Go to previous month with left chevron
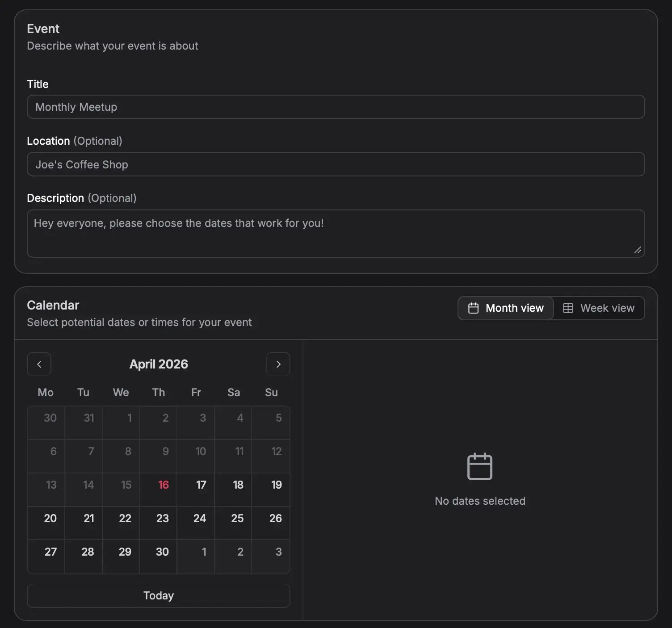Viewport: 672px width, 628px height. 39,364
